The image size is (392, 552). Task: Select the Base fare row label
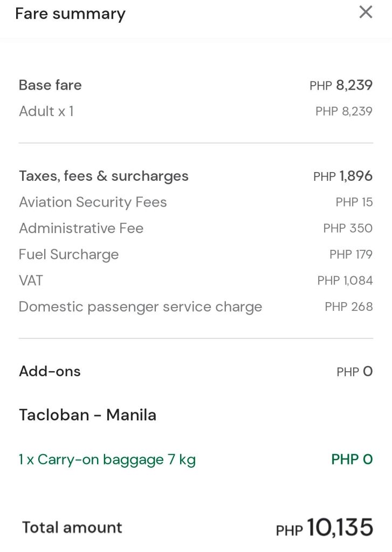tap(50, 85)
